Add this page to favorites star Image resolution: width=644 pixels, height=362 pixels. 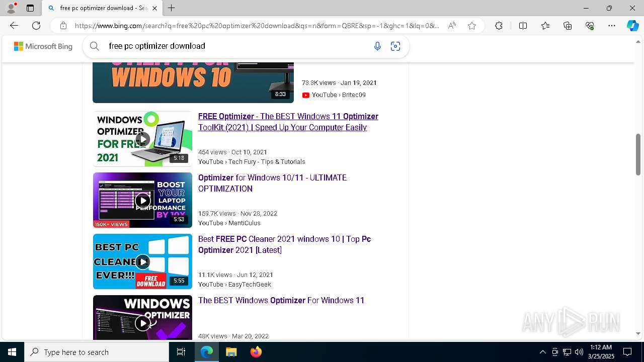click(x=472, y=26)
